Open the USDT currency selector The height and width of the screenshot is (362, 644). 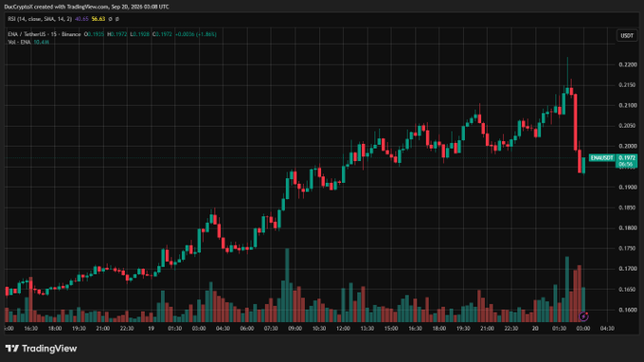pyautogui.click(x=627, y=36)
